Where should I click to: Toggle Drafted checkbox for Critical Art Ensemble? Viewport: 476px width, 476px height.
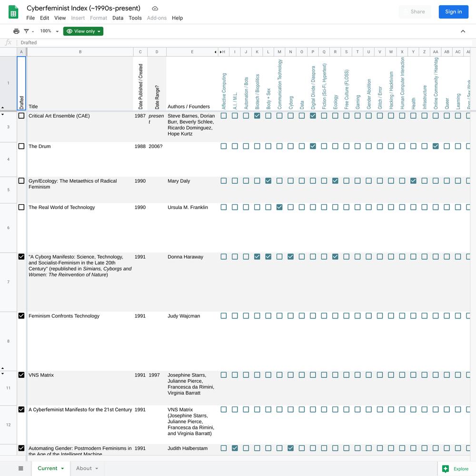(x=21, y=116)
